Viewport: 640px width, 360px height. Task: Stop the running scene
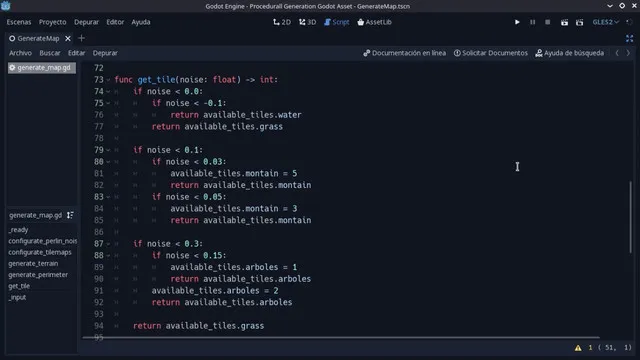(x=548, y=22)
